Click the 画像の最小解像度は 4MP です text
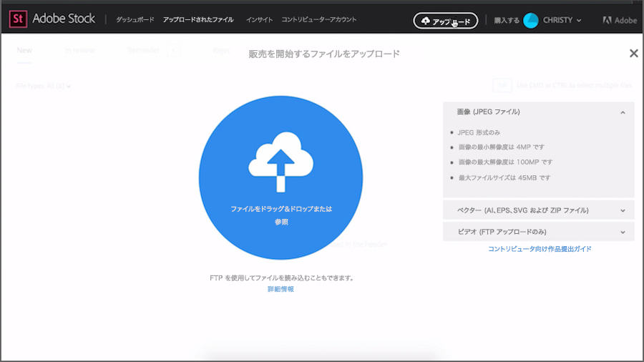 tap(502, 147)
